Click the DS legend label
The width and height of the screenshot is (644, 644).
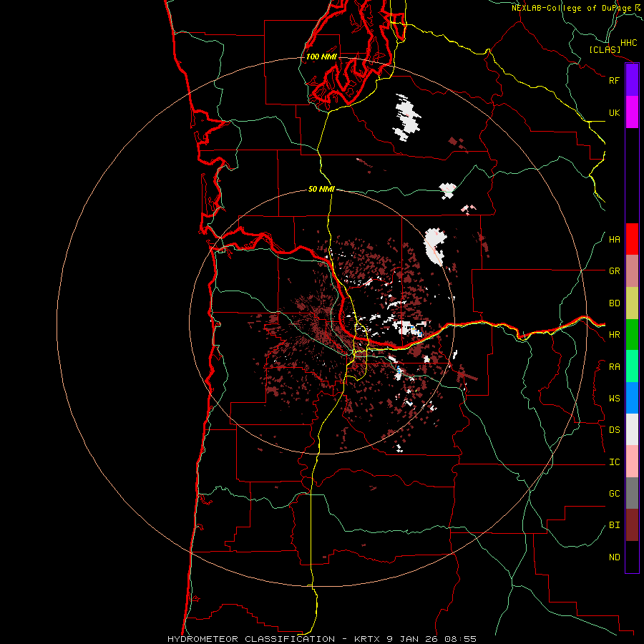coord(614,430)
